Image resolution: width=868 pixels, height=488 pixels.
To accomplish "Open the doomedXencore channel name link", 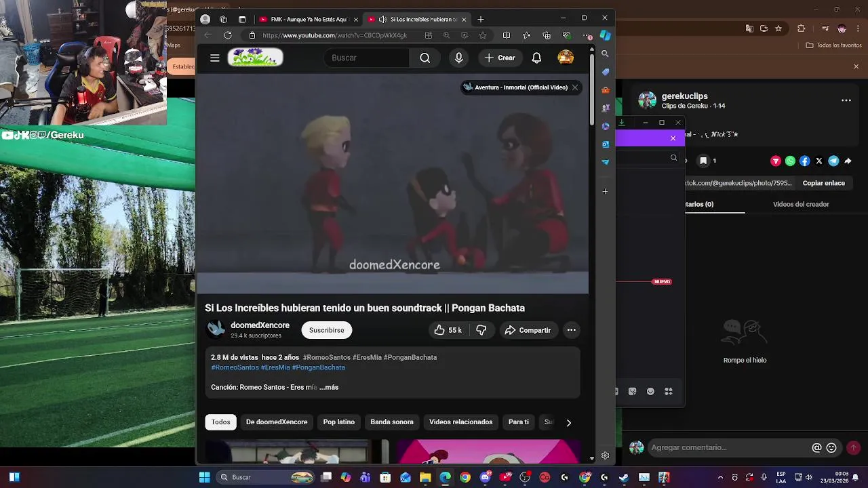I will pos(260,325).
